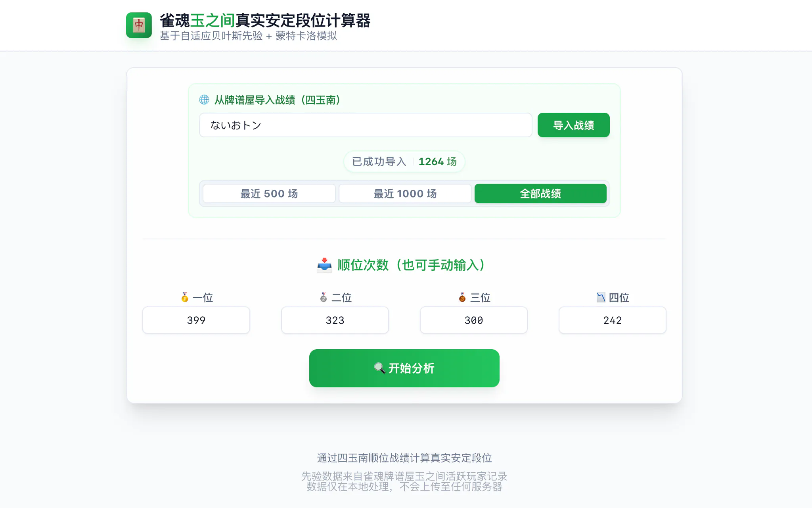Click the 三位 count field showing 300
Image resolution: width=812 pixels, height=508 pixels.
pos(474,320)
